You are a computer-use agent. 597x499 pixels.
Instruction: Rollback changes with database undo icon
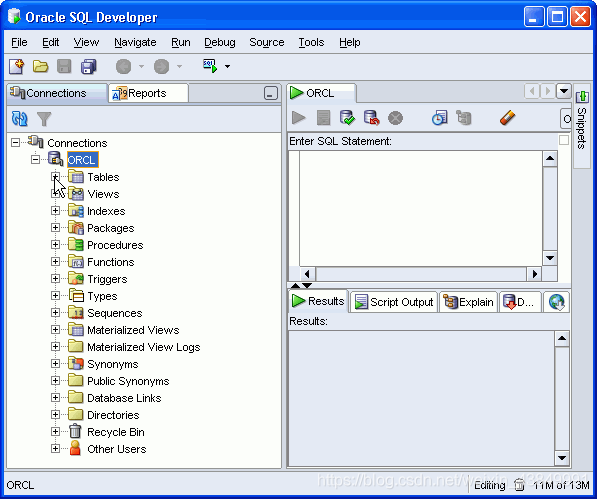371,118
